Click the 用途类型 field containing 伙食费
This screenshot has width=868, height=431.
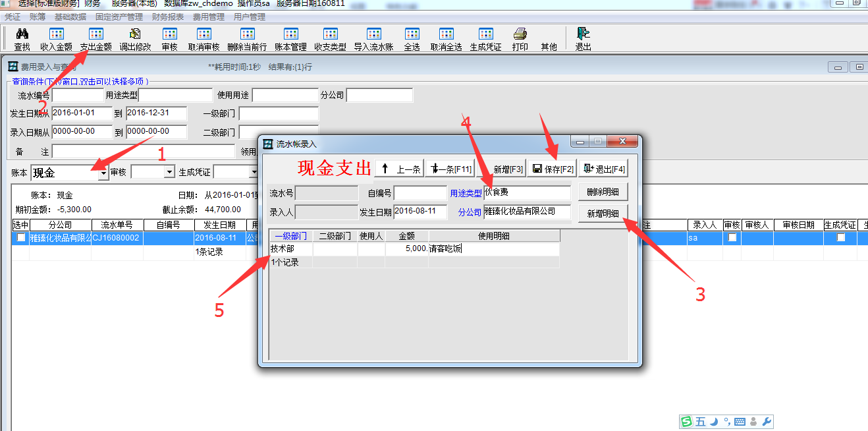coord(527,192)
